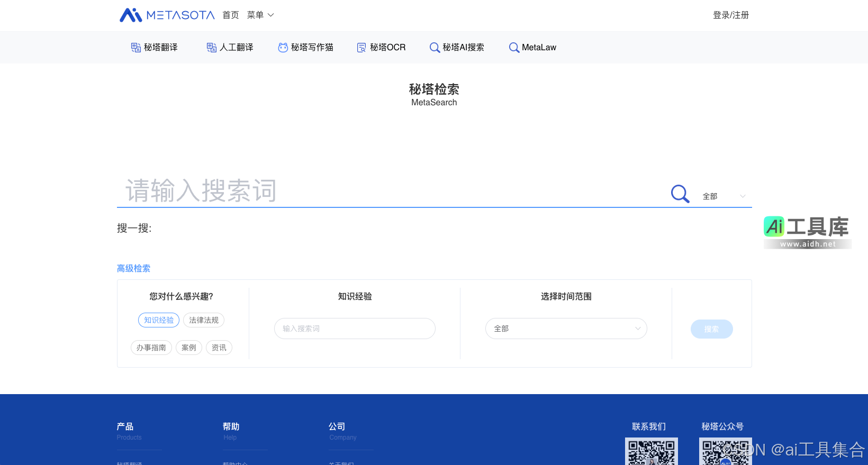Click the 人工翻译 icon
The image size is (868, 465).
coord(212,48)
